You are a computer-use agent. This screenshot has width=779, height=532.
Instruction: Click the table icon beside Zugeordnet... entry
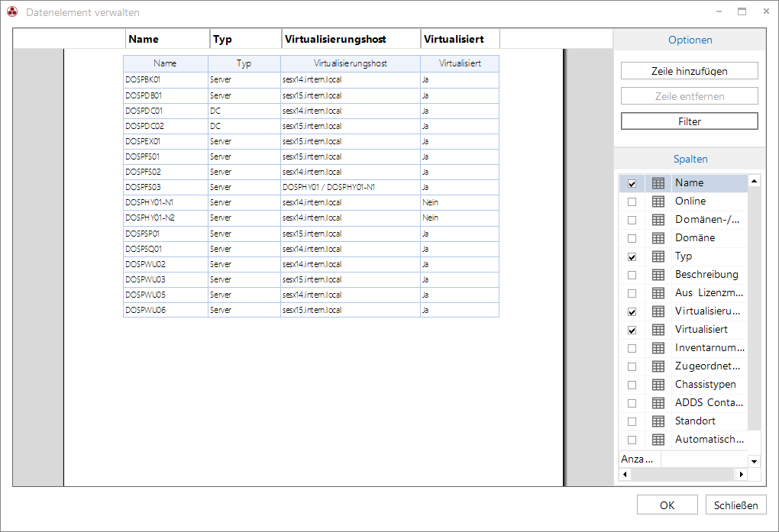[658, 366]
